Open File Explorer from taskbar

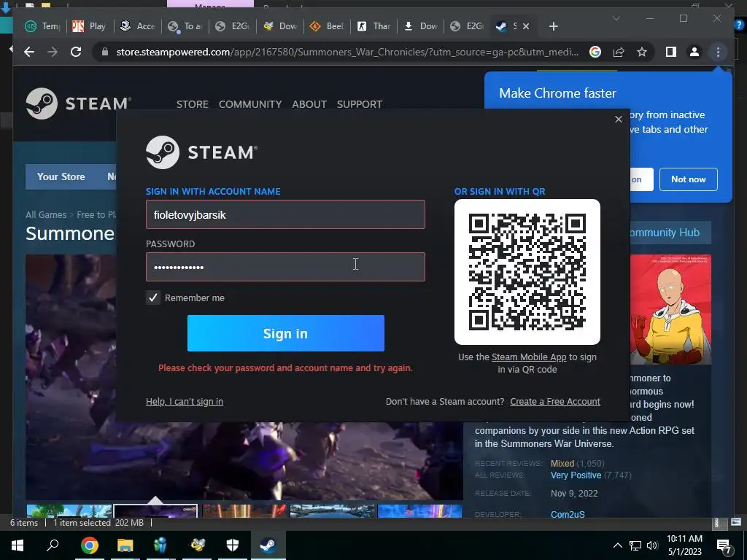125,545
